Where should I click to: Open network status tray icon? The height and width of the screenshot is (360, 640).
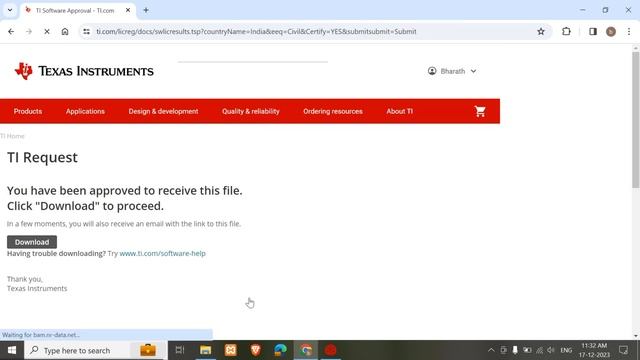(x=540, y=350)
